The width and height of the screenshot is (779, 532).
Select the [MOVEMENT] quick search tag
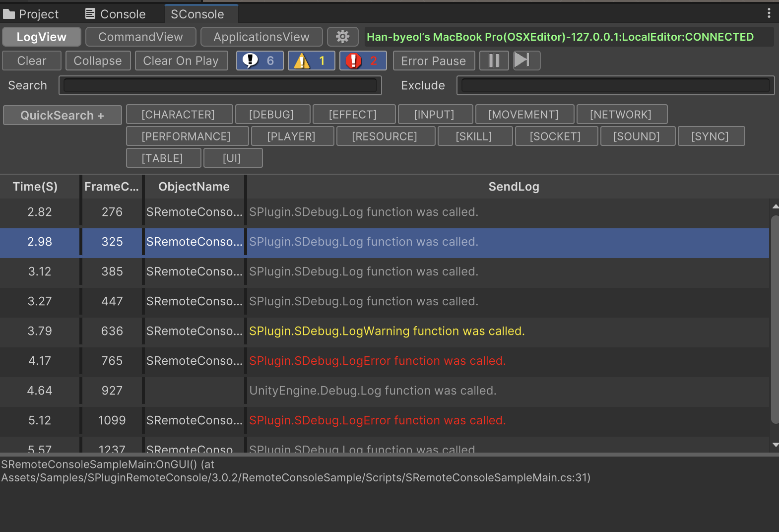(524, 114)
